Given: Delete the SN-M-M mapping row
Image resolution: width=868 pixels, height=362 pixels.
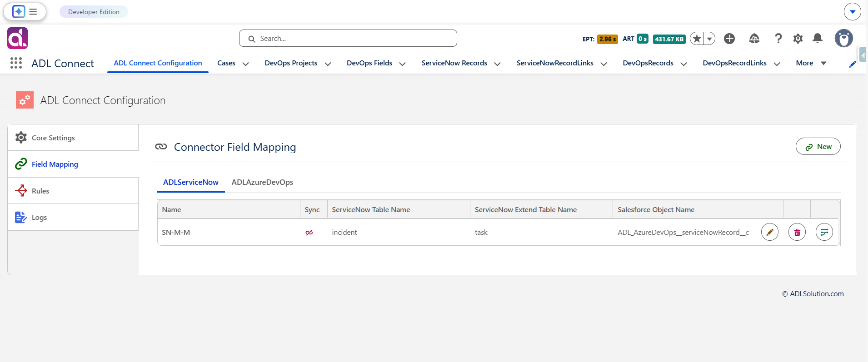Looking at the screenshot, I should pyautogui.click(x=797, y=232).
